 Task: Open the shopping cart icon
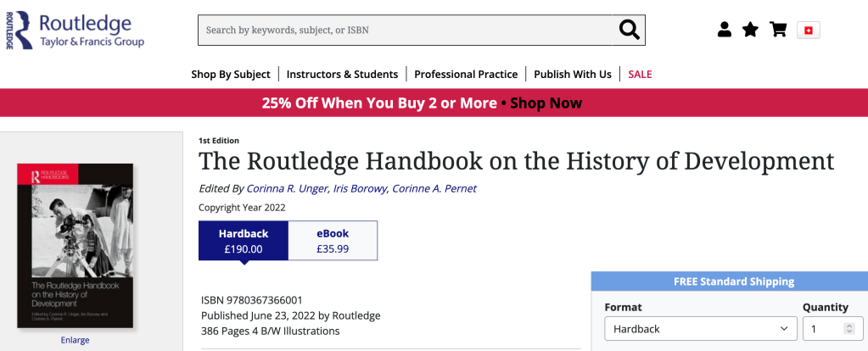(x=778, y=30)
